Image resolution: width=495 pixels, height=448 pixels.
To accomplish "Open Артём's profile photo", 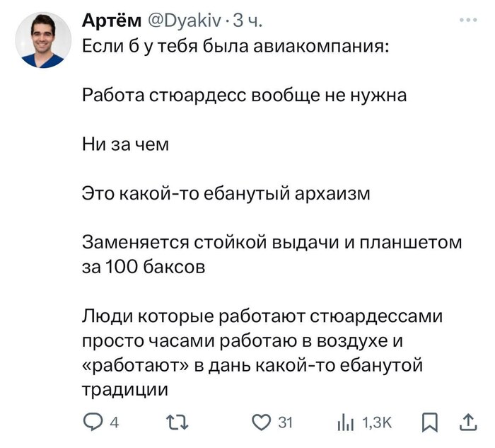I will point(44,40).
